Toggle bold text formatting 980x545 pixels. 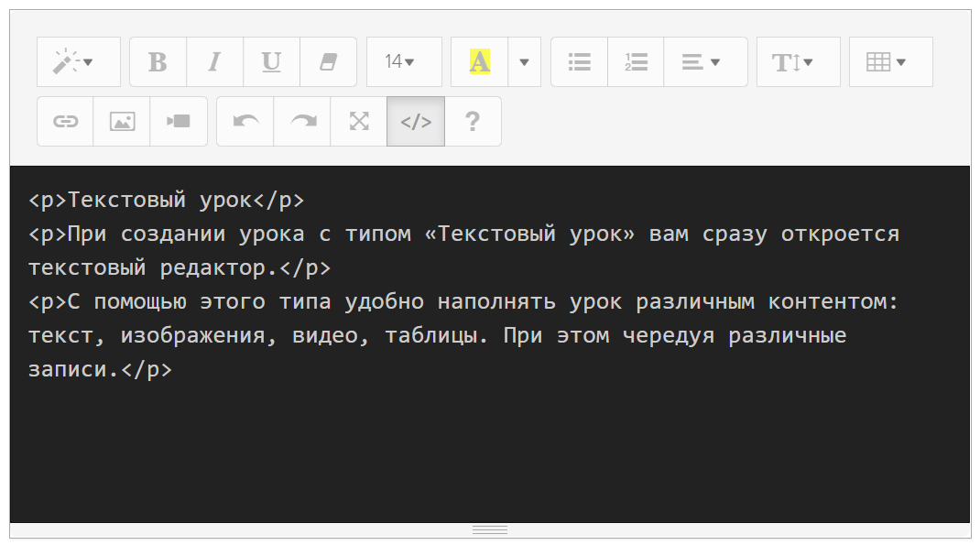point(158,62)
